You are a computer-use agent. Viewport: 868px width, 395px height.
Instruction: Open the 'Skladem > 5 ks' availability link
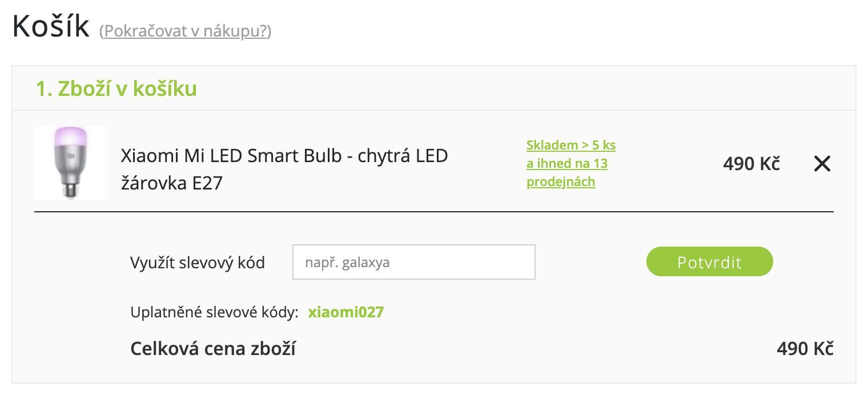tap(570, 145)
